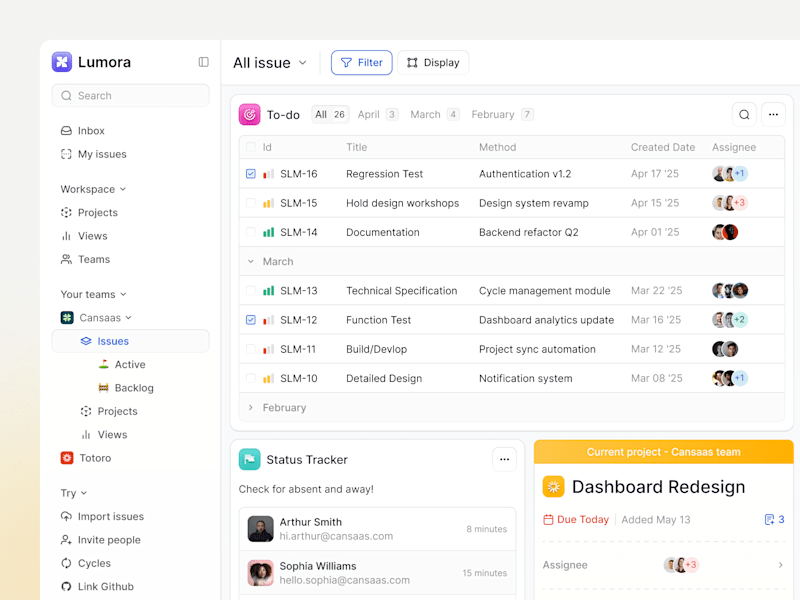The height and width of the screenshot is (600, 800).
Task: Check the SLM-11 checkbox
Action: (251, 349)
